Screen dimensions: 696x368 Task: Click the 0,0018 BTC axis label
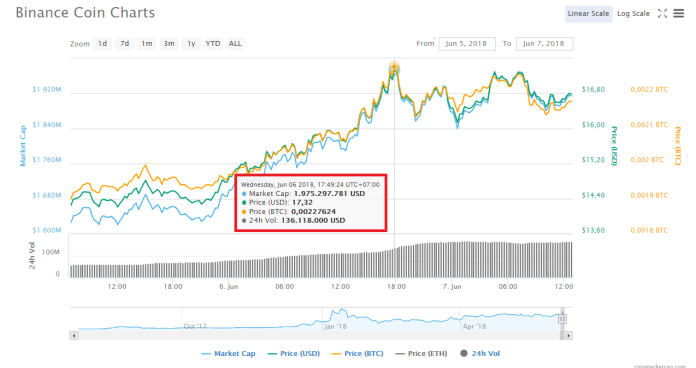649,230
